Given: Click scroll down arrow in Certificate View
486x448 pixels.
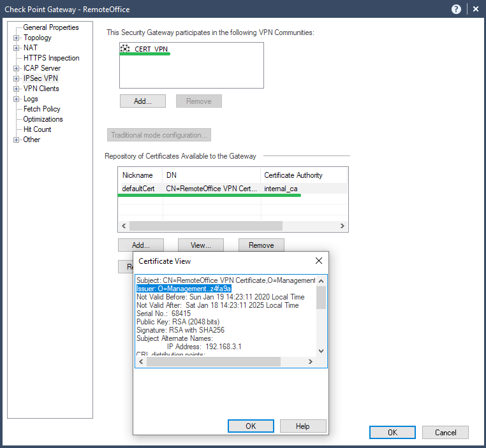Looking at the screenshot, I should click(x=321, y=350).
